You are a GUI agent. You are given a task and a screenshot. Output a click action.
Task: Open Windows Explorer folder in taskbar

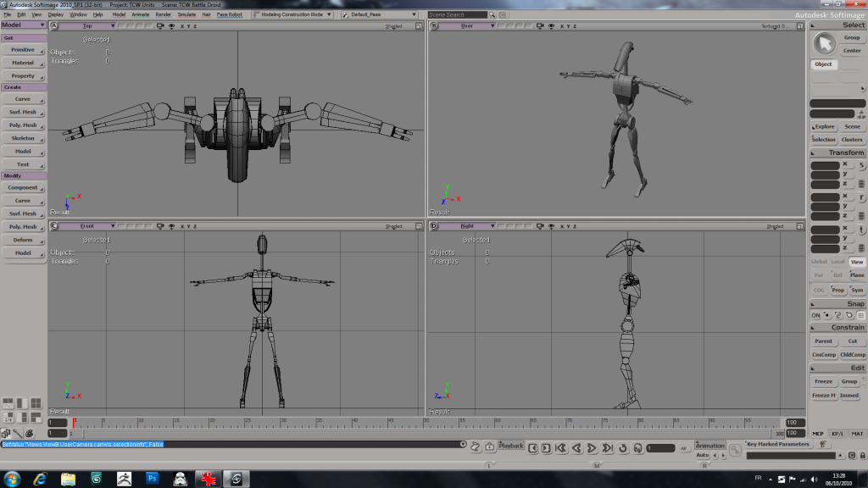point(68,479)
